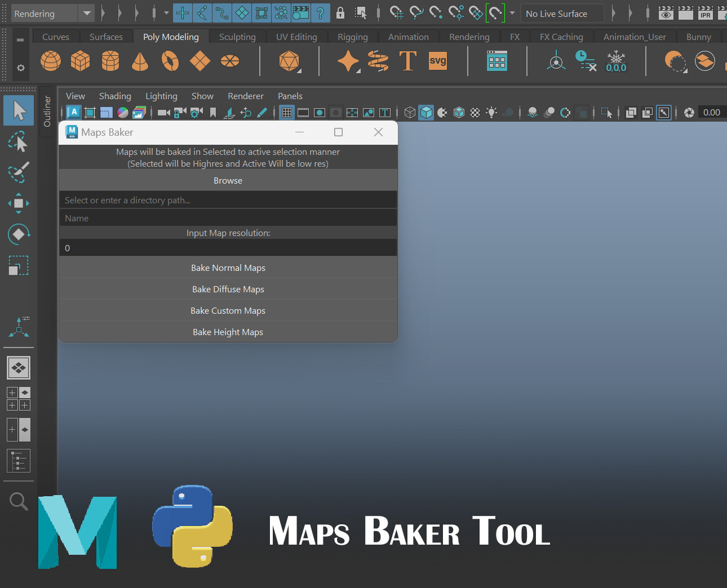The width and height of the screenshot is (727, 588).
Task: Select the SVG creation tool
Action: (438, 61)
